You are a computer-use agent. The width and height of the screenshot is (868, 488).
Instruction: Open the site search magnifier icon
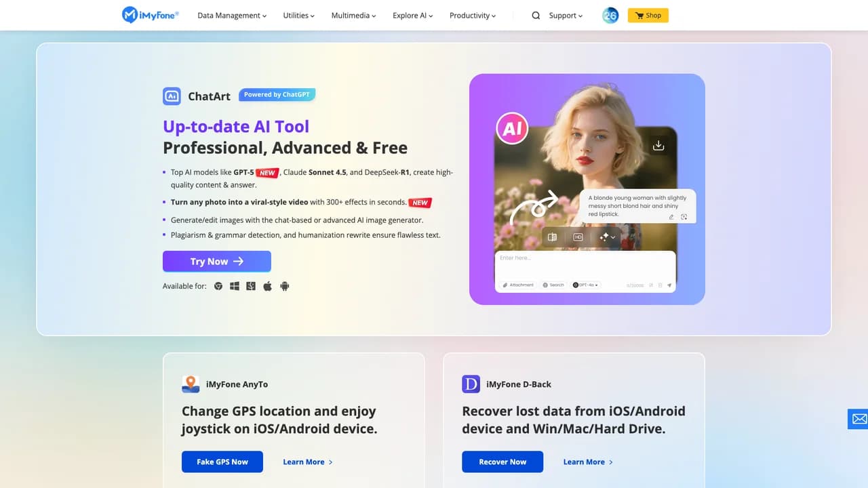click(x=536, y=16)
